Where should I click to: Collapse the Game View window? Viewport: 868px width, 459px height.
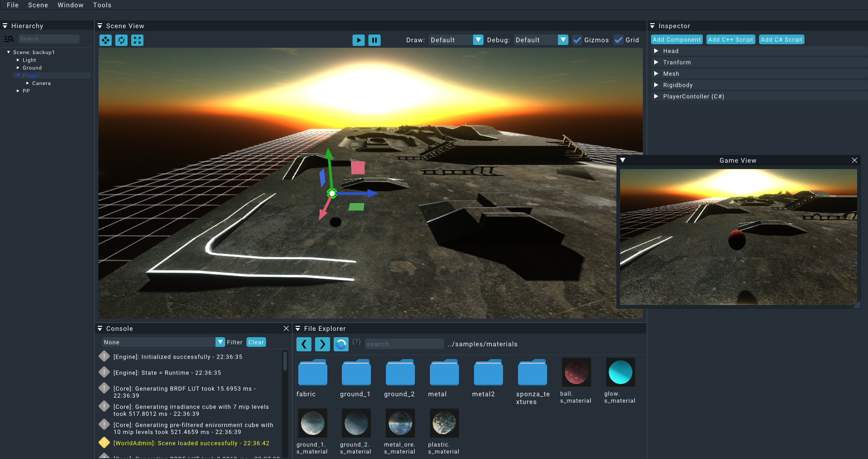click(623, 160)
